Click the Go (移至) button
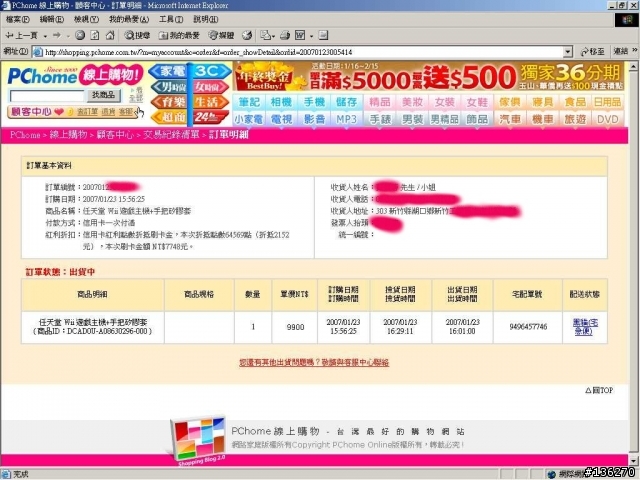The width and height of the screenshot is (640, 480). tap(592, 51)
